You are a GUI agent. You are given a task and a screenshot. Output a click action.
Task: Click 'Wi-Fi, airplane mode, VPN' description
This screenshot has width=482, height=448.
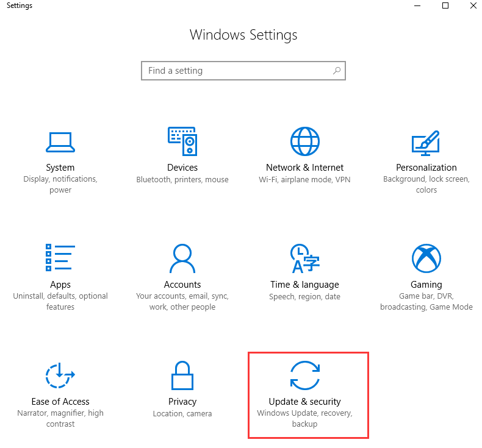(x=304, y=179)
